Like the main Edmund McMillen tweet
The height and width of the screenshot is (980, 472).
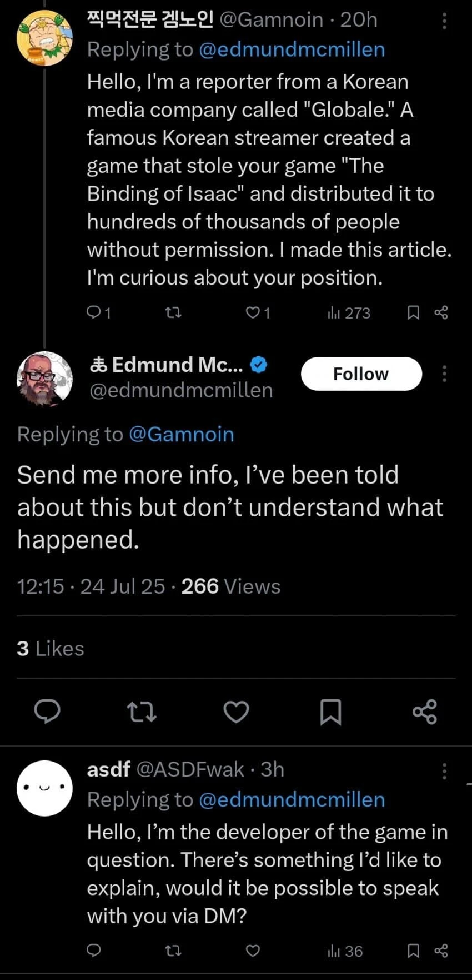coord(236,712)
